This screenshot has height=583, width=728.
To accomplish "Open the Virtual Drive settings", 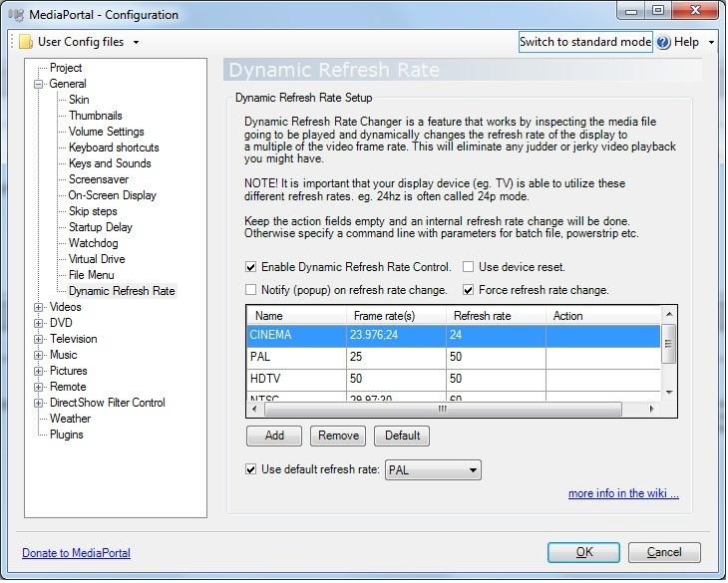I will [x=97, y=260].
